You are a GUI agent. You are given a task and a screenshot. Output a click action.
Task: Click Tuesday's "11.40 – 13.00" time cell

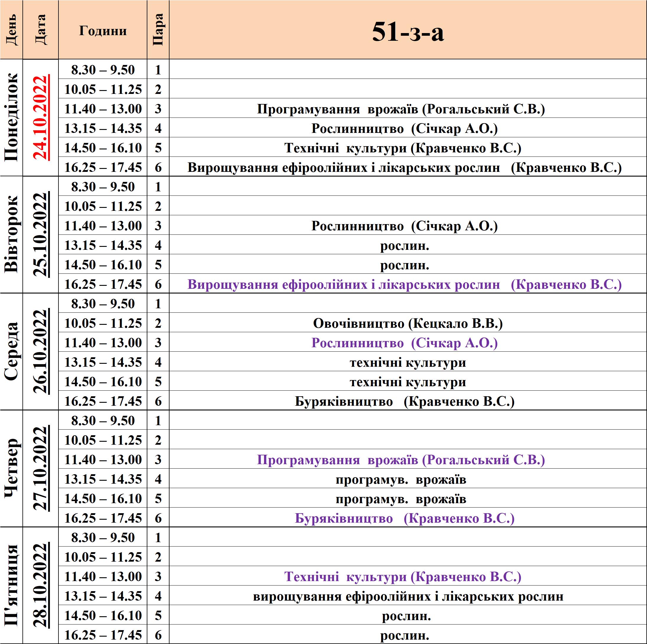click(103, 225)
